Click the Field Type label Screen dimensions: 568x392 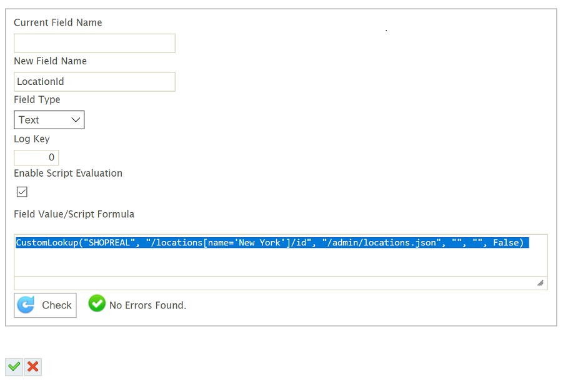click(37, 99)
